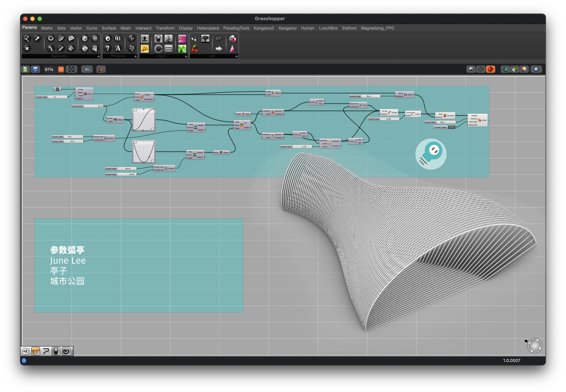Open the zoom percentage dropdown

click(61, 69)
